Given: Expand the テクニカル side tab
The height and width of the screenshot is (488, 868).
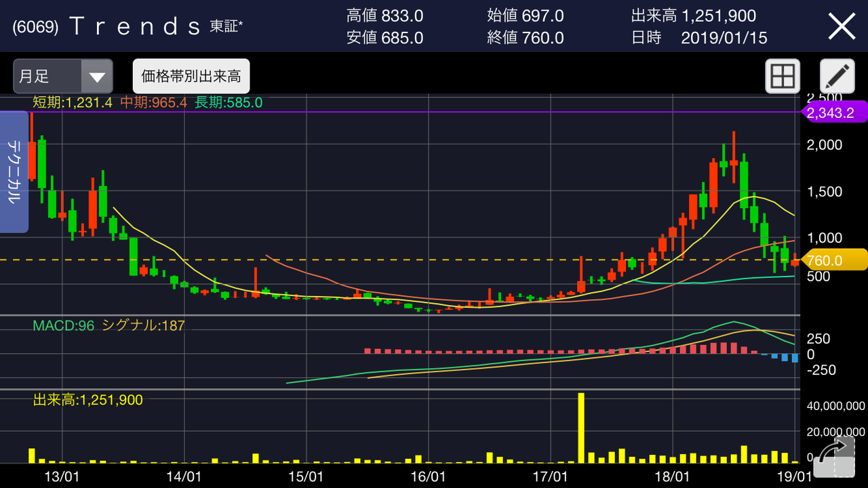Looking at the screenshot, I should tap(14, 172).
